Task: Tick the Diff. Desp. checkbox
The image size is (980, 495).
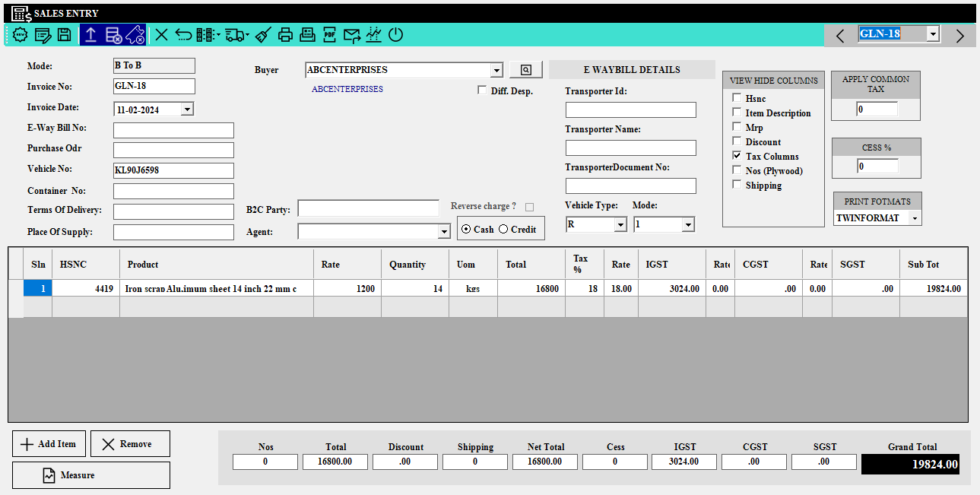Action: pyautogui.click(x=482, y=90)
